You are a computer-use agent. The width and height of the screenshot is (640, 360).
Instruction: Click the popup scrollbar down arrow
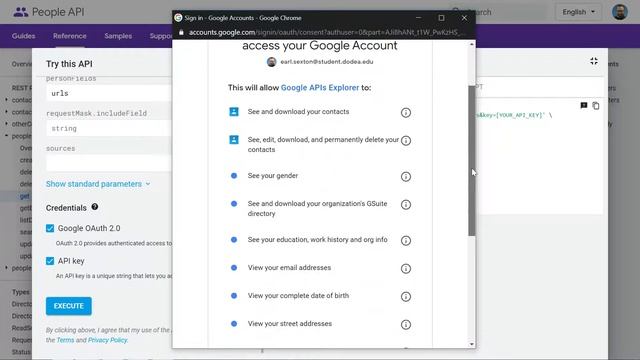pos(472,344)
